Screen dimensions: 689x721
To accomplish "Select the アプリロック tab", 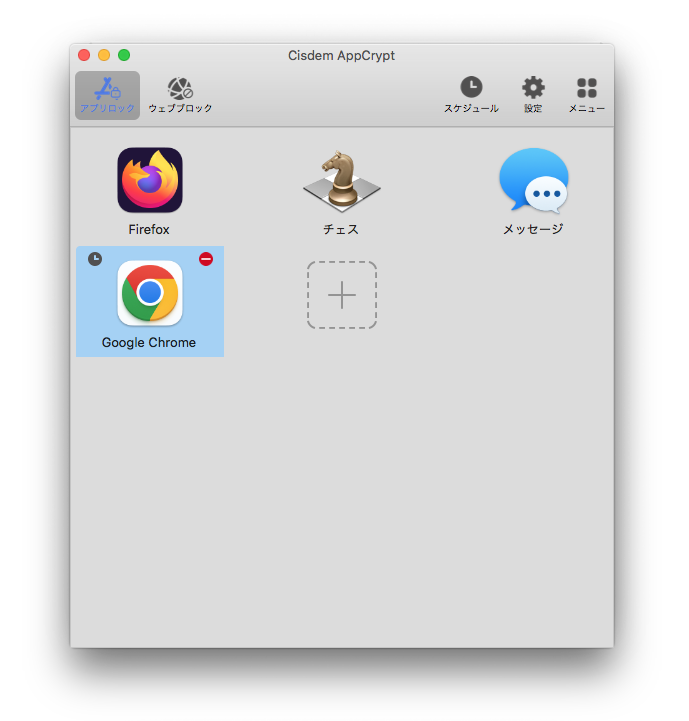I will pos(107,96).
